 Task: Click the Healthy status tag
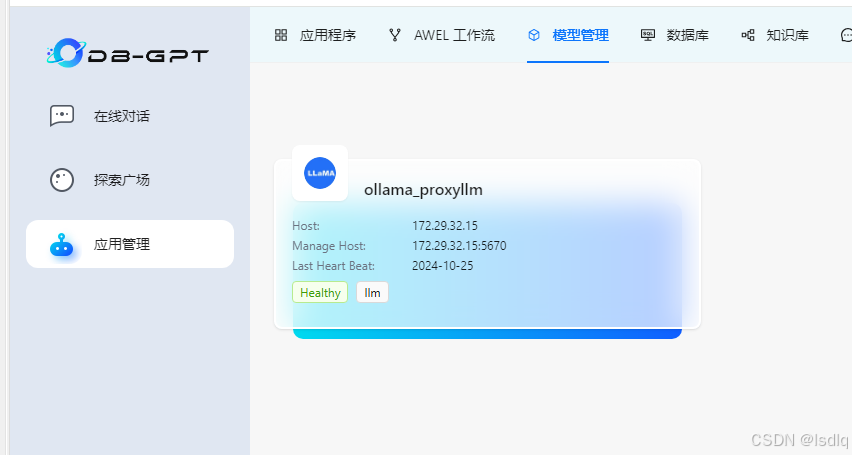320,292
